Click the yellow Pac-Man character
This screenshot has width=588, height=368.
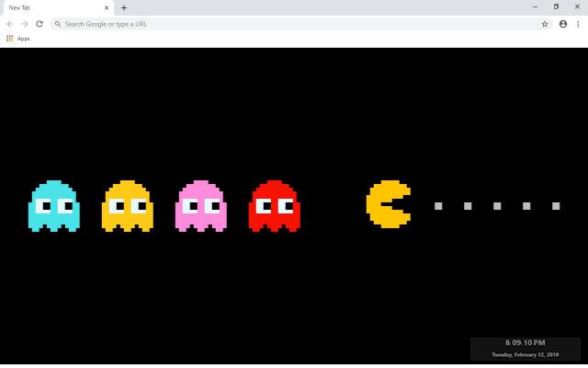(389, 204)
